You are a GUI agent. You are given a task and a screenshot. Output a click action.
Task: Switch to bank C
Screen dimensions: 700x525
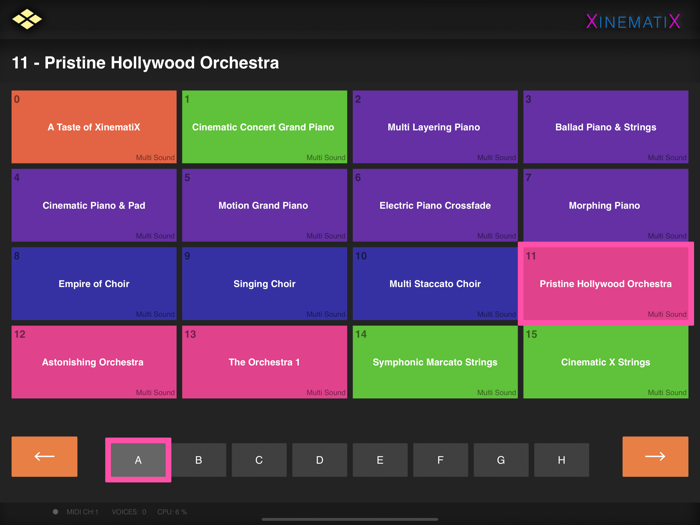[x=259, y=460]
